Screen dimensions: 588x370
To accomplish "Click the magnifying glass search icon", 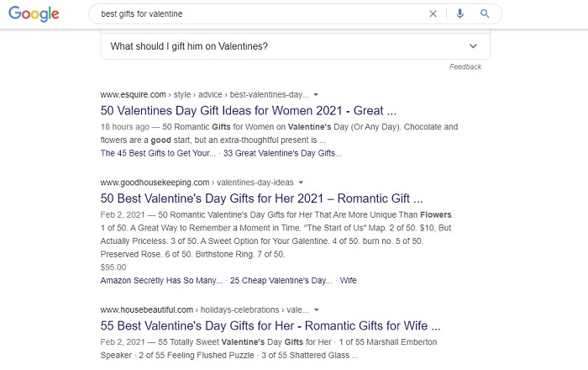I will coord(485,14).
